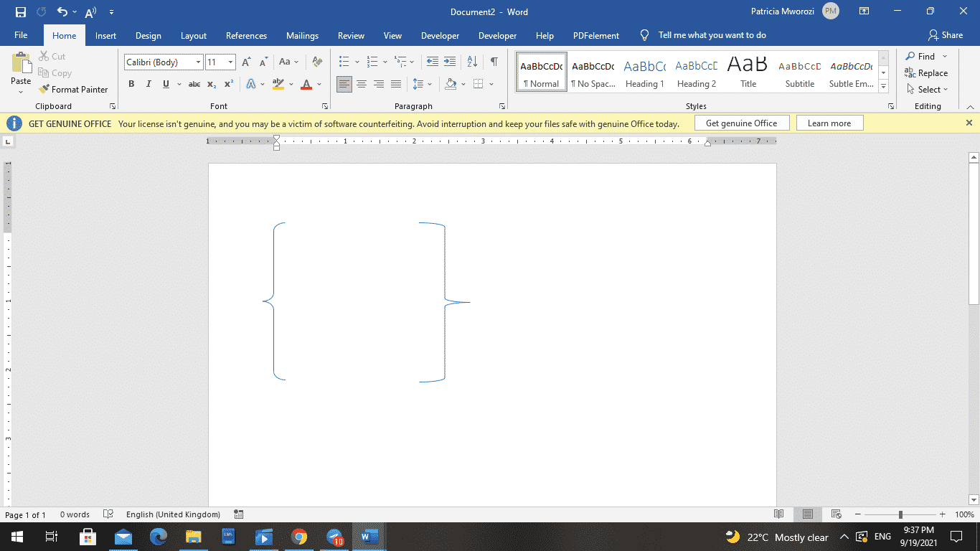The width and height of the screenshot is (980, 551).
Task: Apply italic formatting
Action: pos(149,84)
